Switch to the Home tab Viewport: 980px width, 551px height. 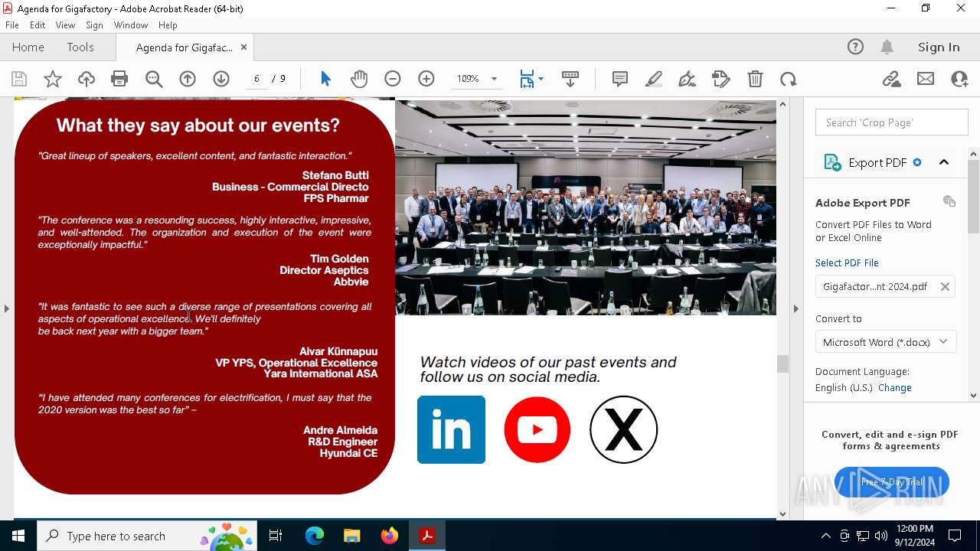[28, 47]
